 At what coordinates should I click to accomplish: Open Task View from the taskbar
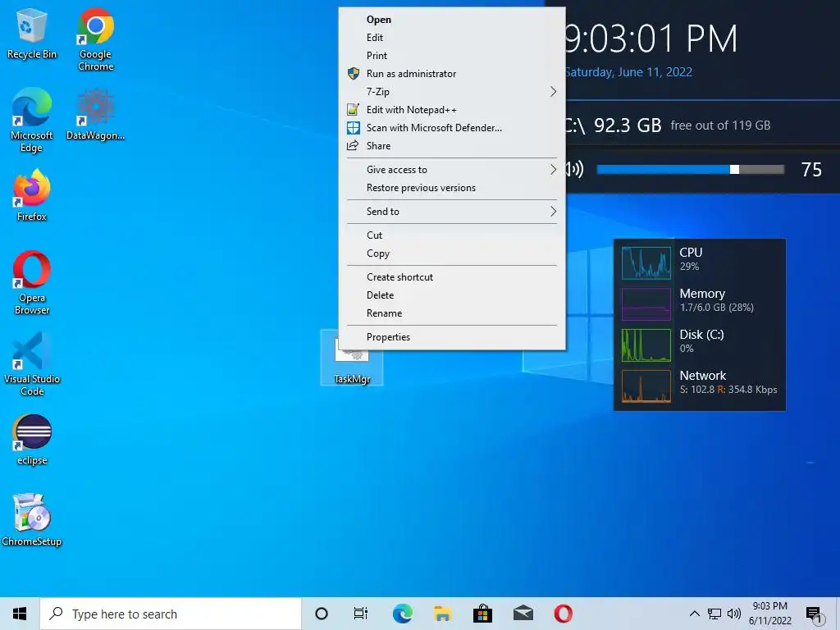pyautogui.click(x=361, y=614)
